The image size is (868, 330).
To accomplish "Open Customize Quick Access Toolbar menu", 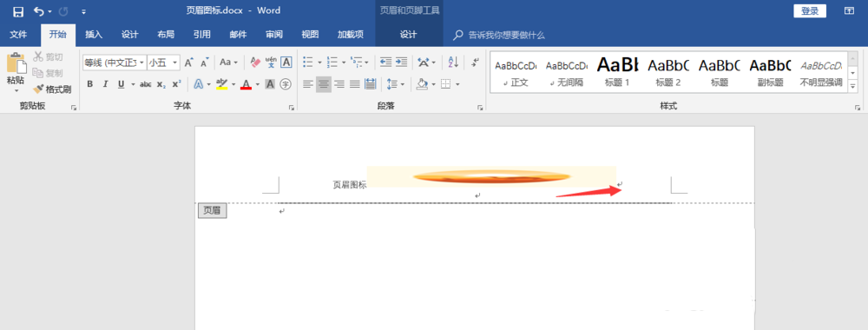I will (83, 11).
